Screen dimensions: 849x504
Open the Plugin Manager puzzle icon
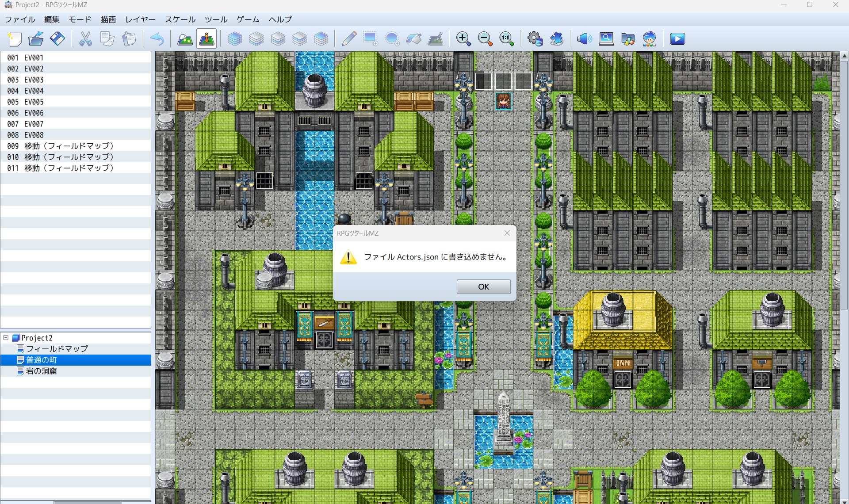(556, 39)
